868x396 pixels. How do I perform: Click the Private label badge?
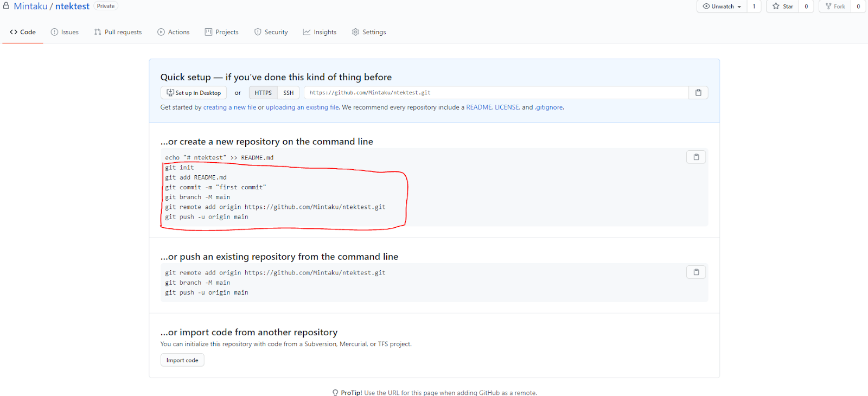point(106,6)
